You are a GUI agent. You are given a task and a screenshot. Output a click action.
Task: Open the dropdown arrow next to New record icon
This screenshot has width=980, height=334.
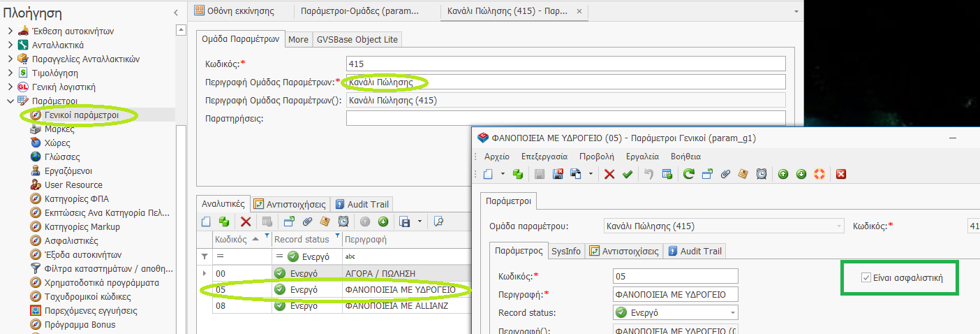tap(501, 174)
